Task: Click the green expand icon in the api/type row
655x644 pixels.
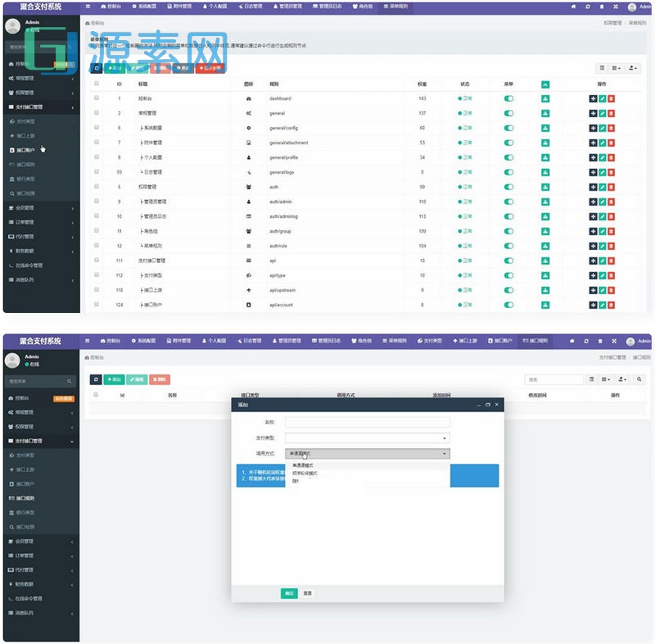Action: coord(545,275)
